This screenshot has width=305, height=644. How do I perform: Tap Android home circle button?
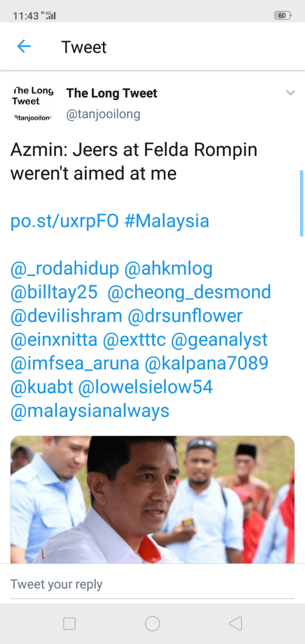click(x=152, y=624)
